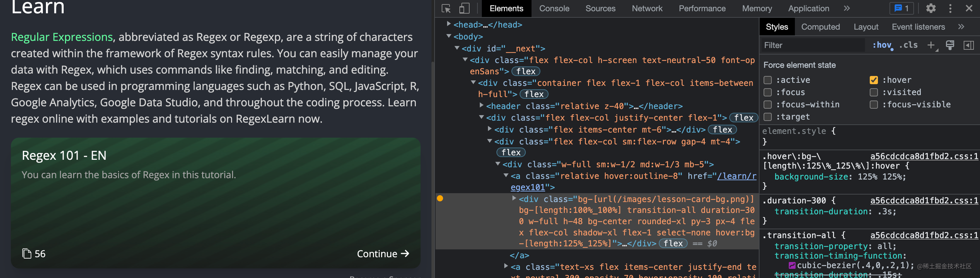Show more Styles sidebar tabs
The width and height of the screenshot is (980, 278).
961,27
